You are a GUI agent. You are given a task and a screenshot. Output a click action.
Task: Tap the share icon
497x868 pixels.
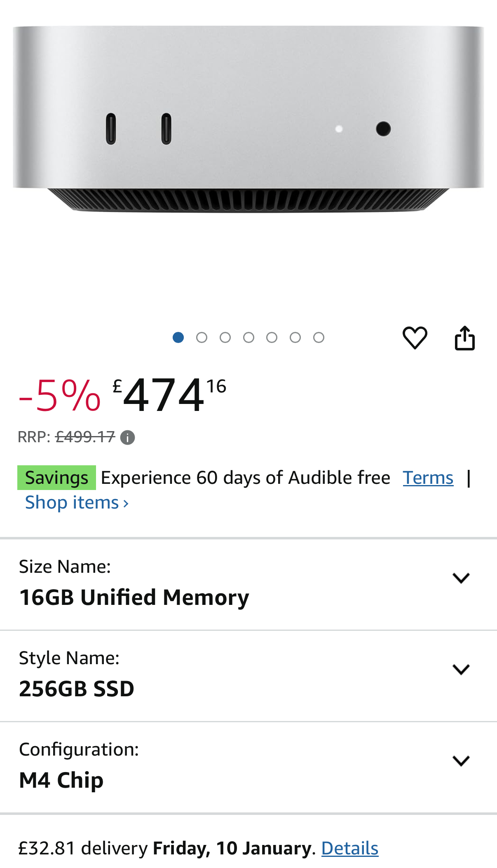464,338
